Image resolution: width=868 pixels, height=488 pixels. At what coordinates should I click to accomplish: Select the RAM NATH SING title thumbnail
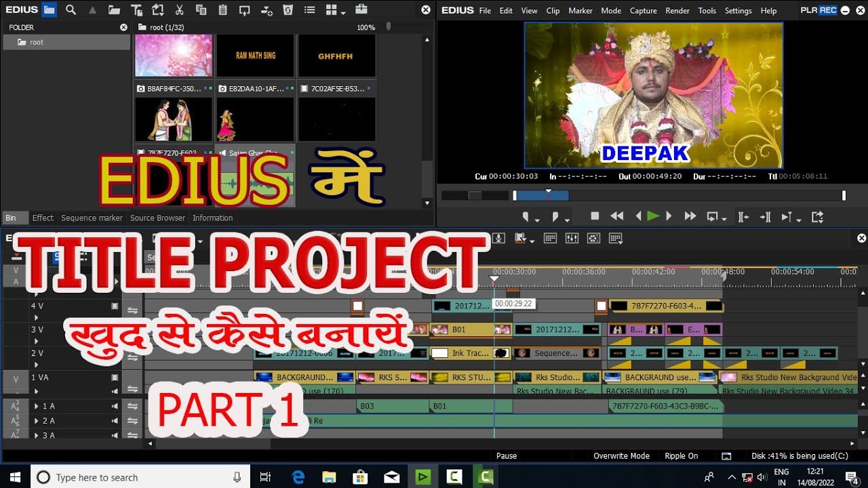(x=255, y=56)
